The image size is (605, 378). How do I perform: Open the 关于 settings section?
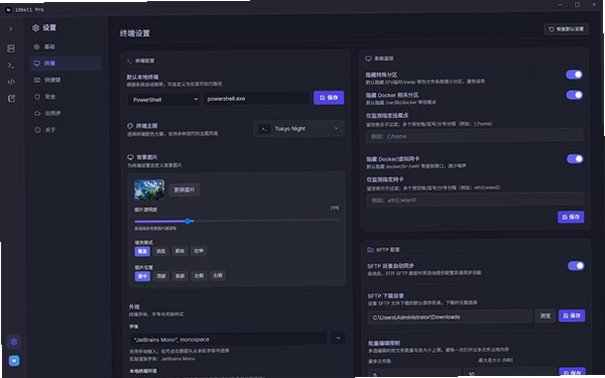[x=66, y=130]
